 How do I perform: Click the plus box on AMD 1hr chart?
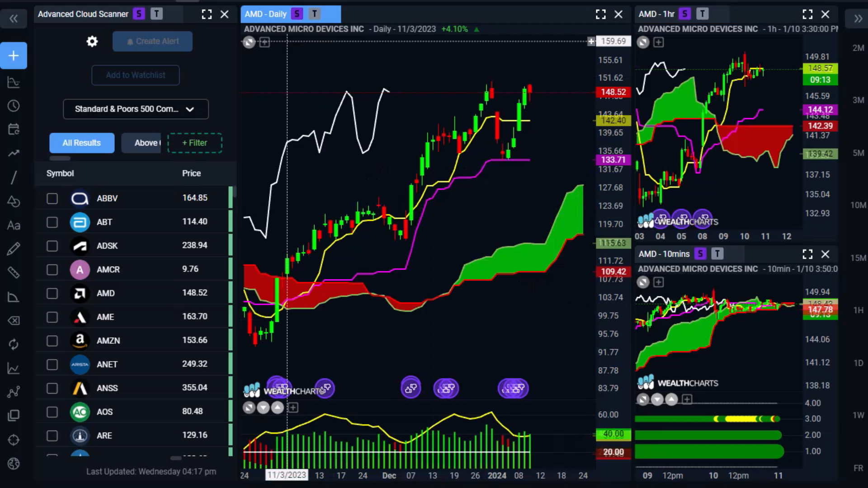tap(659, 42)
